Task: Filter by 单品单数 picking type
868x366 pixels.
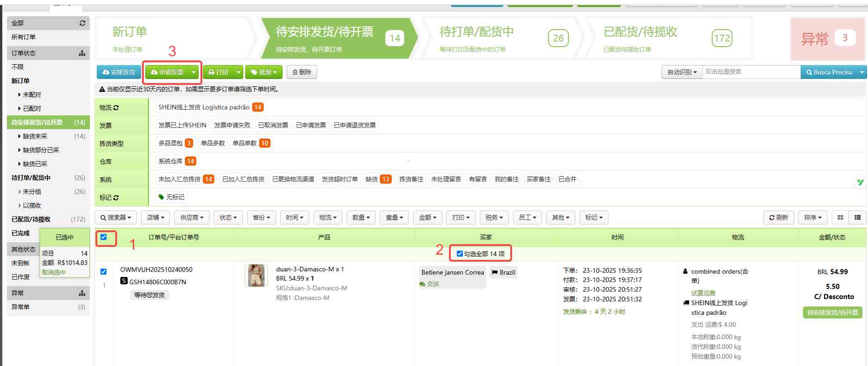Action: (251, 143)
